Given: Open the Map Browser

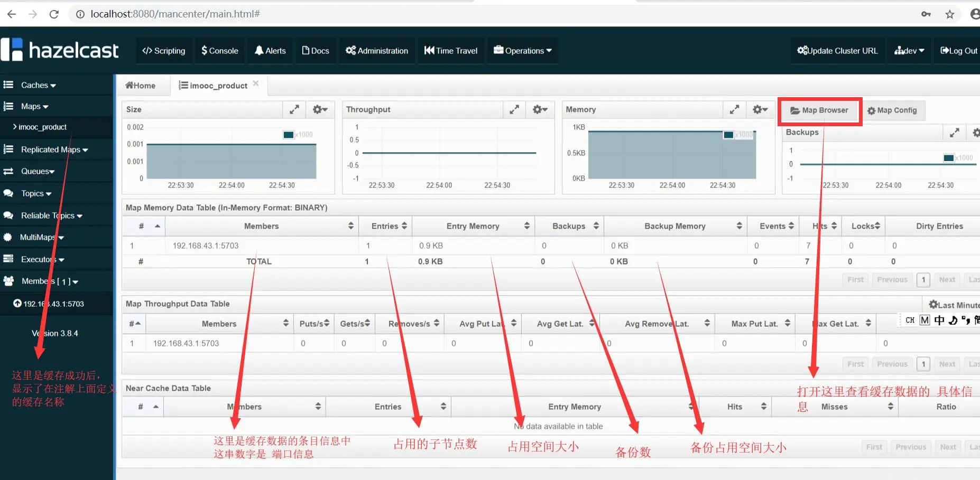Looking at the screenshot, I should click(x=819, y=110).
